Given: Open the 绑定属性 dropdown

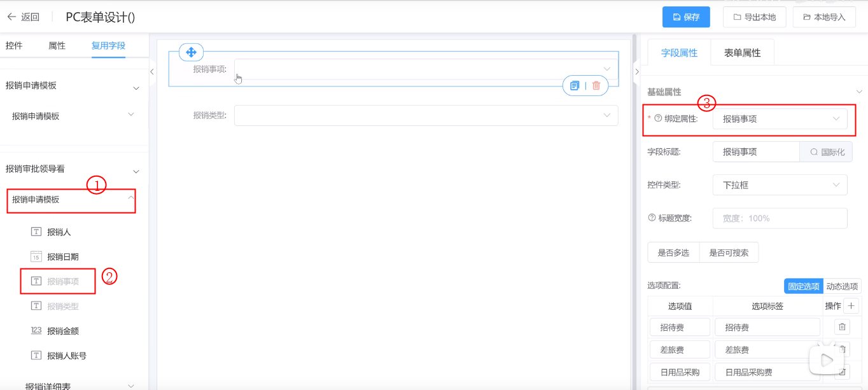Looking at the screenshot, I should click(780, 119).
